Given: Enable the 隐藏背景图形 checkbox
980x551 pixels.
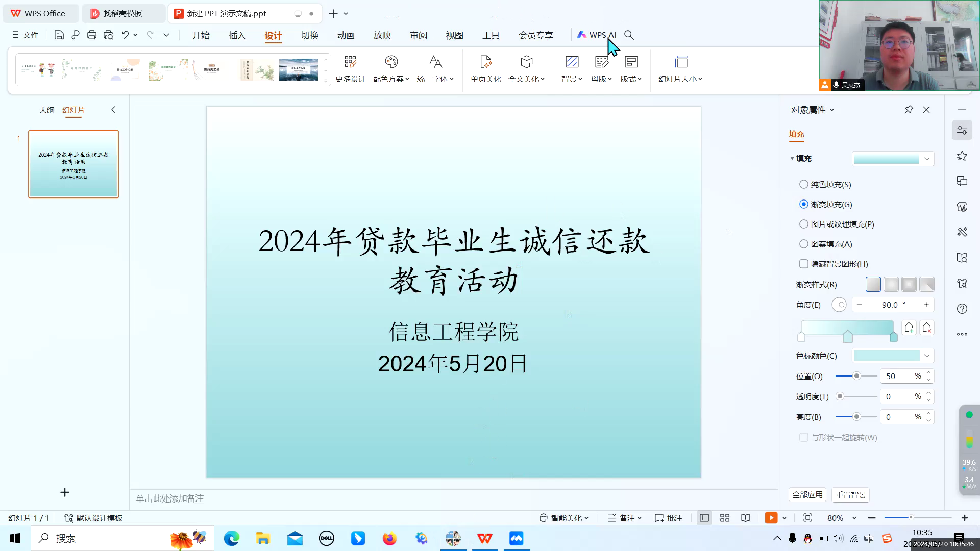Looking at the screenshot, I should [x=804, y=264].
